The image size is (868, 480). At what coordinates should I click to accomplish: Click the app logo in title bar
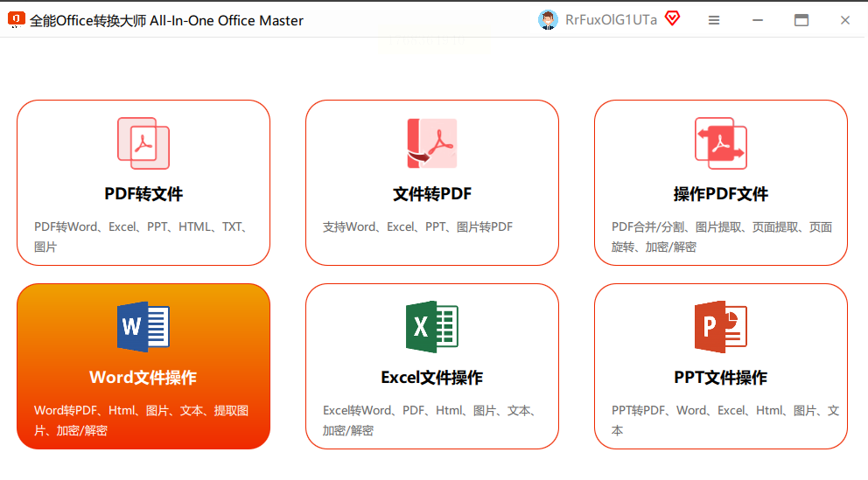(x=16, y=20)
